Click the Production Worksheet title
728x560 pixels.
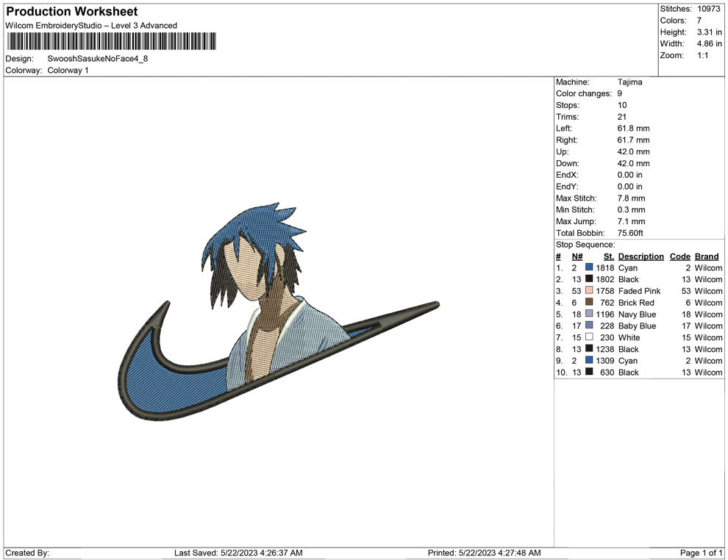[72, 12]
